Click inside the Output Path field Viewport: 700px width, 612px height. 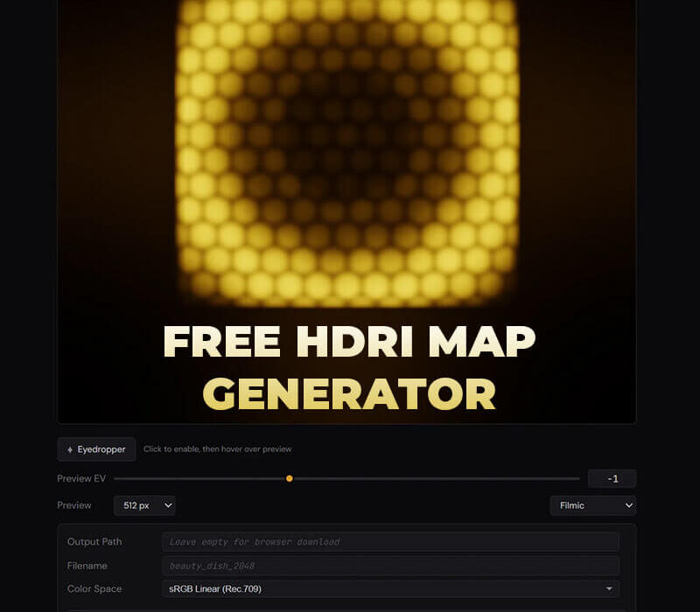coord(391,541)
